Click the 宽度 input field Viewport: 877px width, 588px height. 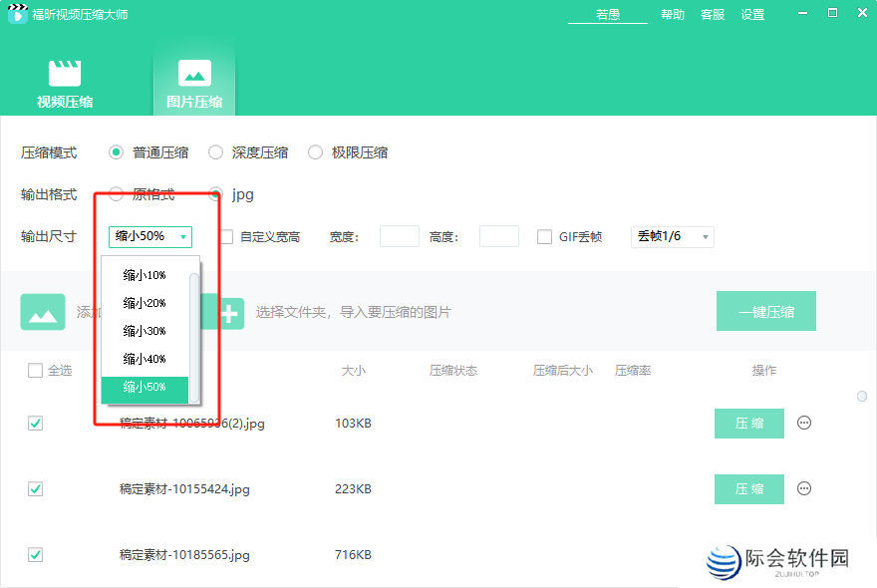tap(399, 236)
